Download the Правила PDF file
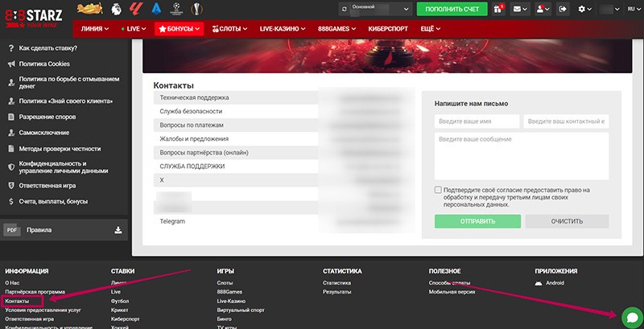This screenshot has width=644, height=329. (118, 230)
